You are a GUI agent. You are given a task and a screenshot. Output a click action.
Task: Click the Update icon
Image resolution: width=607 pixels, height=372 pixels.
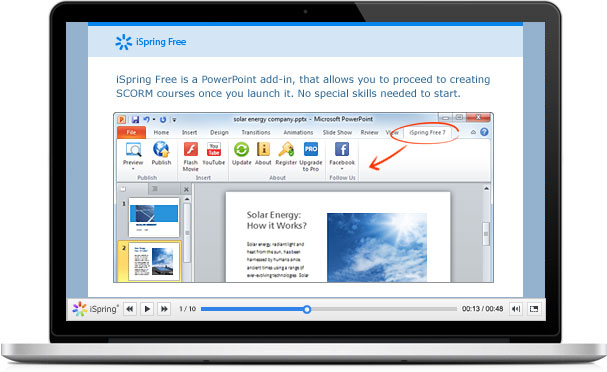242,149
